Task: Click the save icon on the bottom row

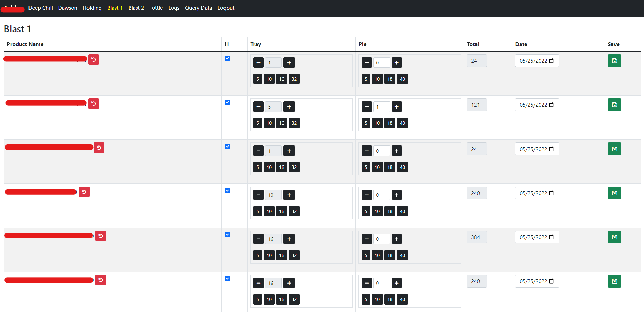Action: pyautogui.click(x=614, y=281)
